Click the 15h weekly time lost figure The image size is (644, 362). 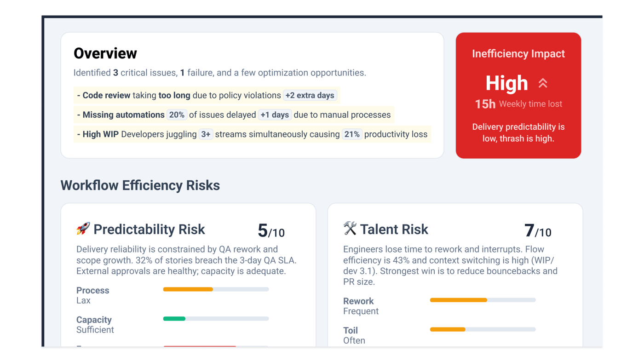click(485, 104)
